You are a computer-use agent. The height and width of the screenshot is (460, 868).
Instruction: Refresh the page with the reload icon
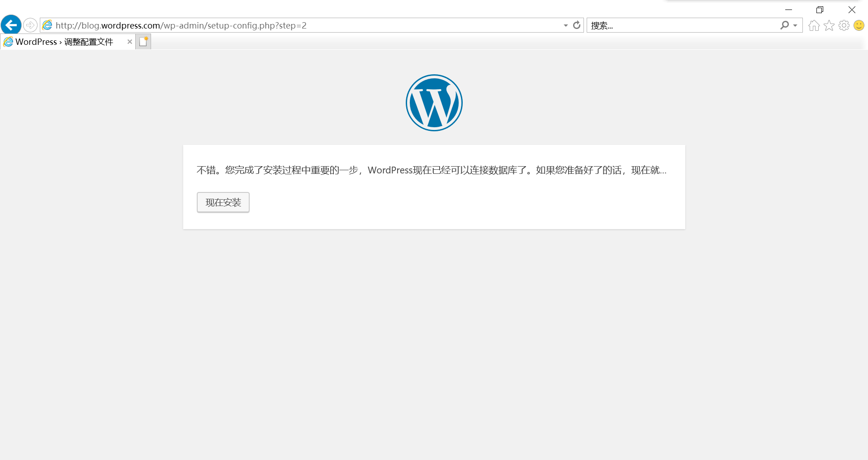577,25
